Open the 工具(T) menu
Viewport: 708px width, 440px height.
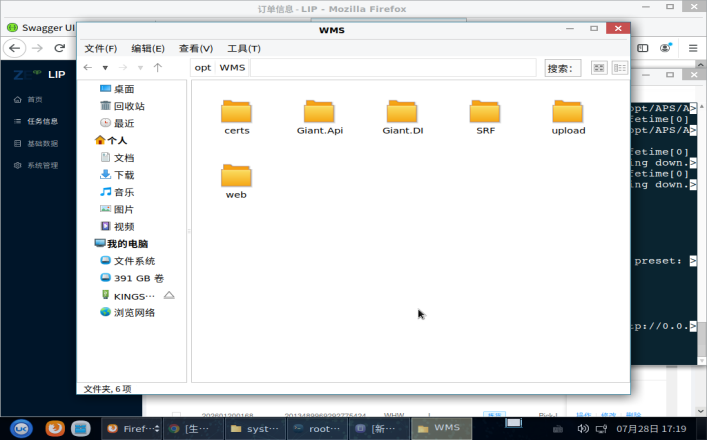click(x=244, y=48)
